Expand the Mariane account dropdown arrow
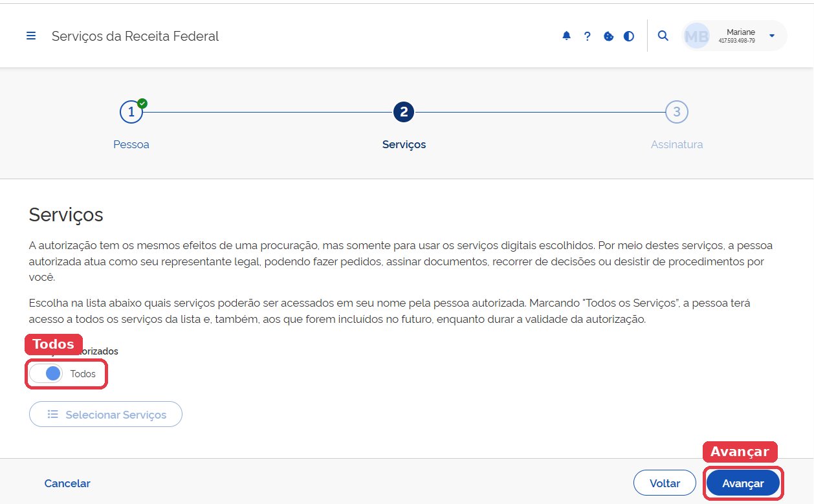Viewport: 814px width, 504px height. pyautogui.click(x=772, y=36)
